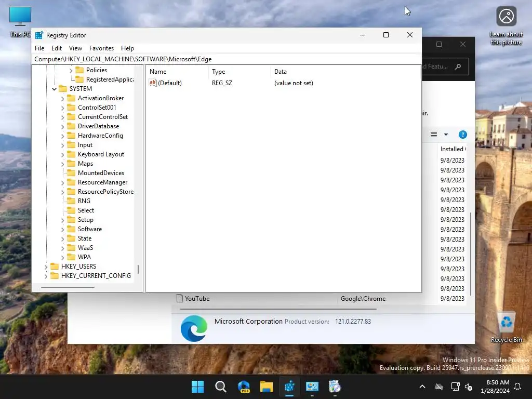
Task: Open the clock showing 8:50 AM
Action: point(495,387)
